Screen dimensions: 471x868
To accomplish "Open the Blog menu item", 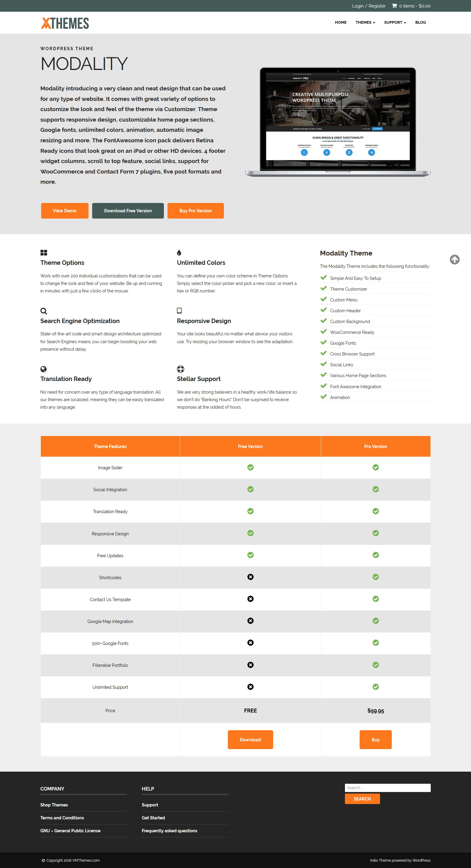I will (x=421, y=22).
